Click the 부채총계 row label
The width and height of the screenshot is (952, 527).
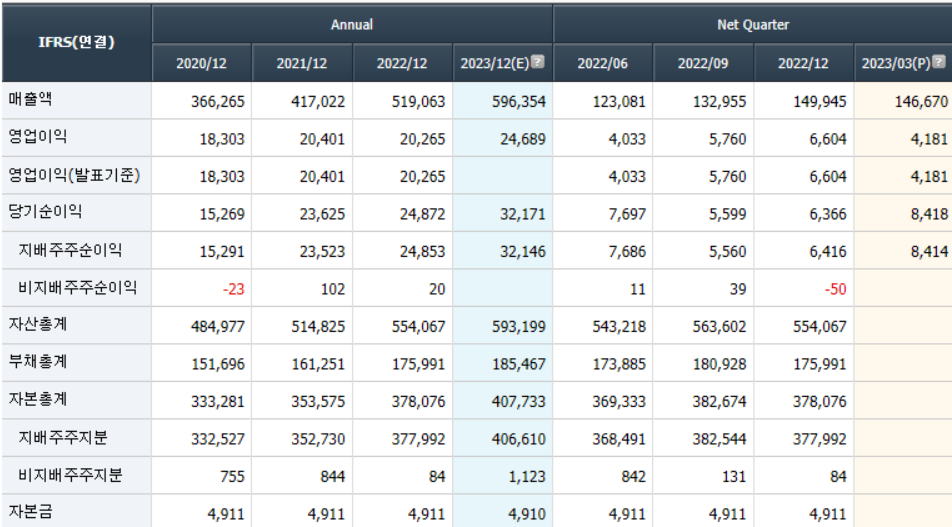tap(38, 362)
